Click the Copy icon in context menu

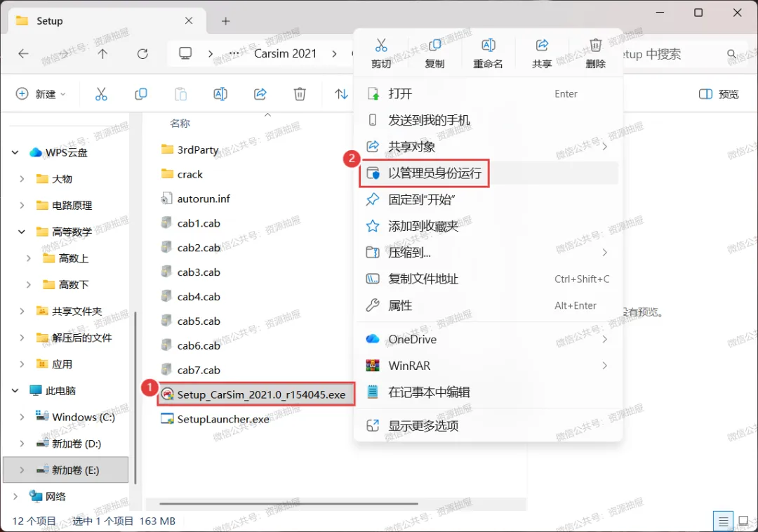434,46
